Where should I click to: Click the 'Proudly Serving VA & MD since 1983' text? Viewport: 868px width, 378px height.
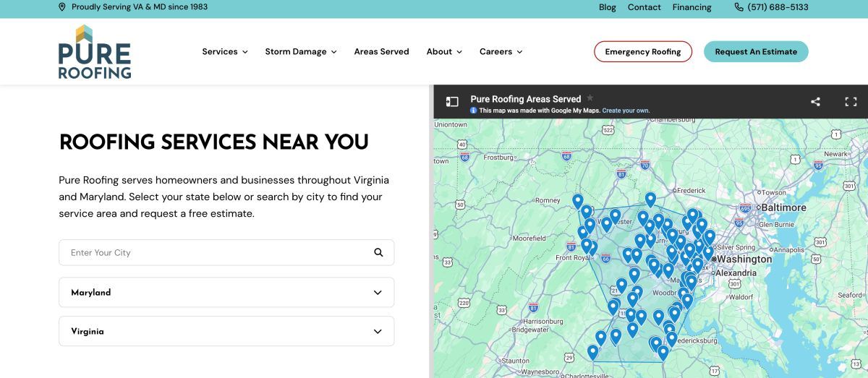point(140,7)
